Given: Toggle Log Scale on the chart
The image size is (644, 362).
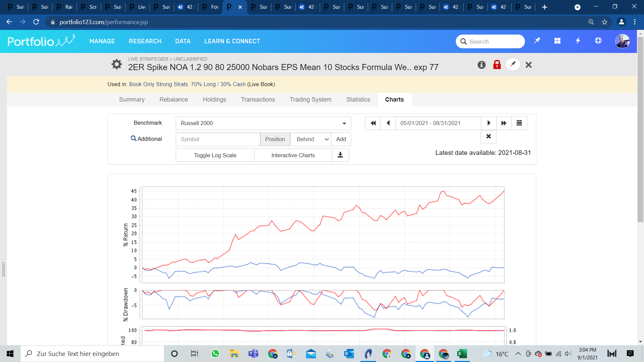Looking at the screenshot, I should click(x=215, y=155).
